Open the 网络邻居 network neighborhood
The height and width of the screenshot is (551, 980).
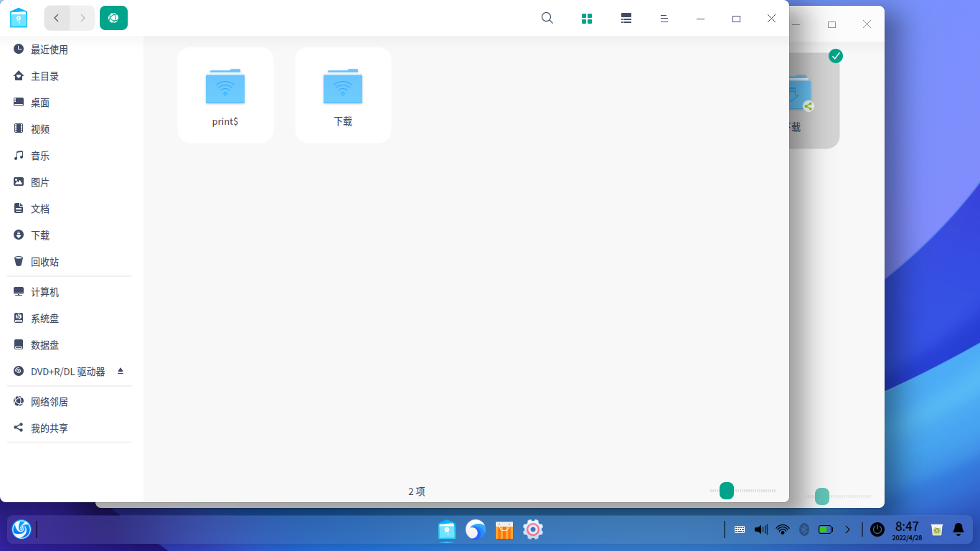click(49, 401)
